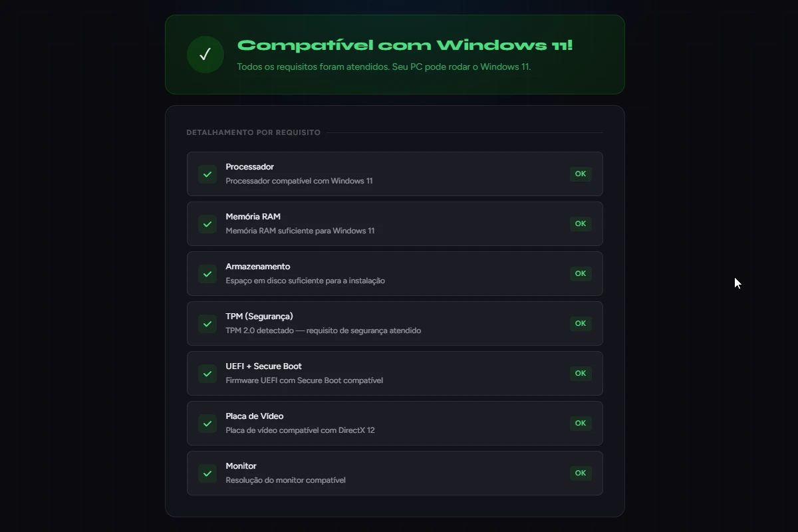This screenshot has width=798, height=532.
Task: Click the check icon next to Placa de Vídeo
Action: 207,423
